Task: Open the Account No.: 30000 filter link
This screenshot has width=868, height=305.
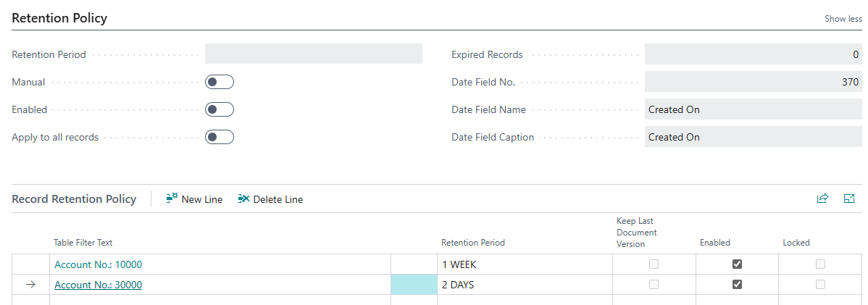Action: [98, 285]
